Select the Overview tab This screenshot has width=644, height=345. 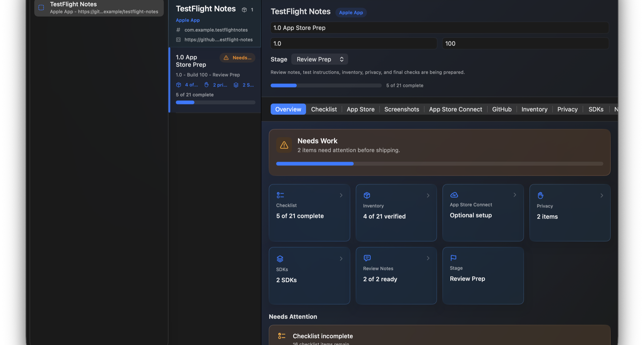pyautogui.click(x=288, y=109)
